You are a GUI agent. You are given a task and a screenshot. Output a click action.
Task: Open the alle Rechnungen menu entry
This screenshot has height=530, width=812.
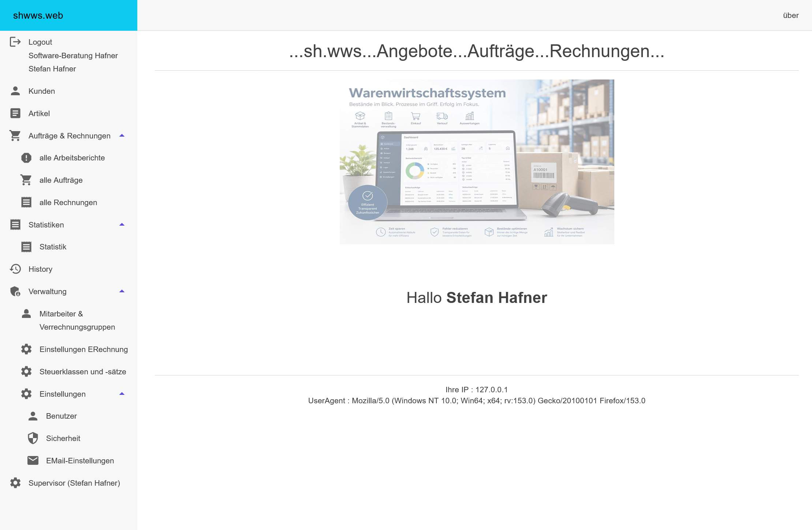pos(68,203)
